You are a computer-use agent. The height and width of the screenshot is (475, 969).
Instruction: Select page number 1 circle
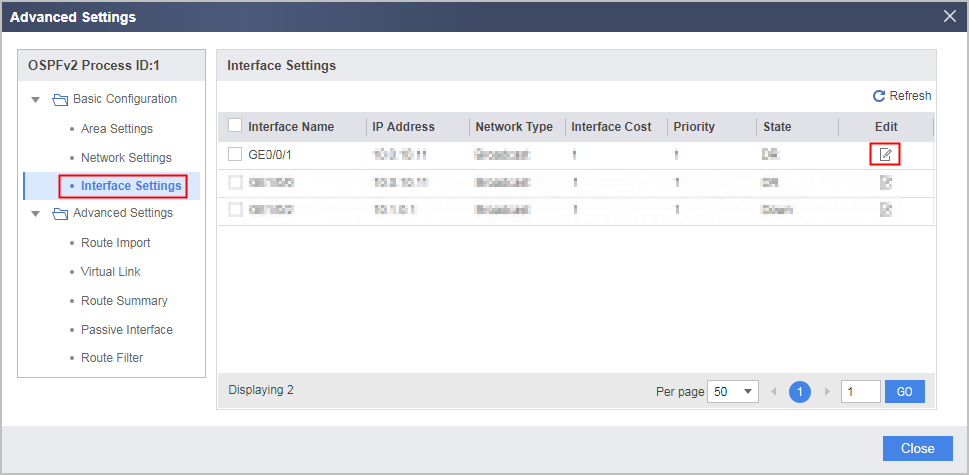click(x=800, y=392)
